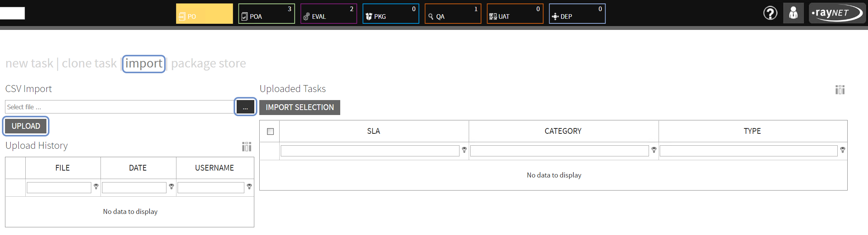868x235 pixels.
Task: Click the UPLOAD button
Action: (x=26, y=126)
